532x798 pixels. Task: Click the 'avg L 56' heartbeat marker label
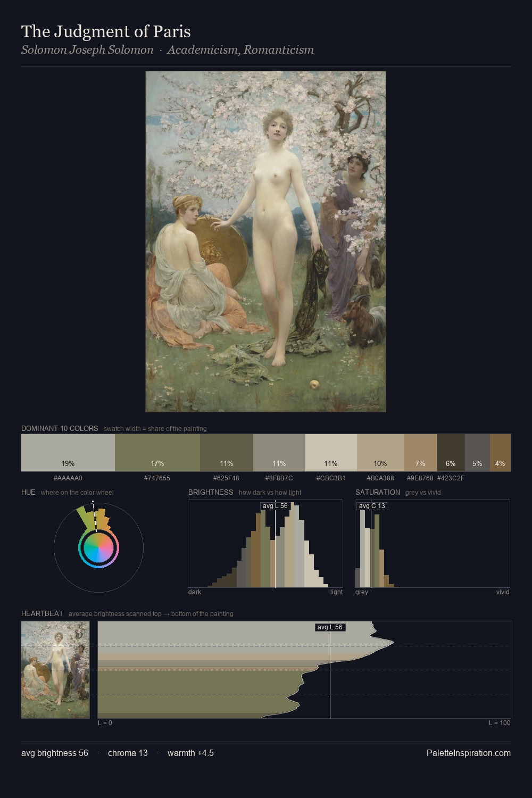tap(330, 627)
